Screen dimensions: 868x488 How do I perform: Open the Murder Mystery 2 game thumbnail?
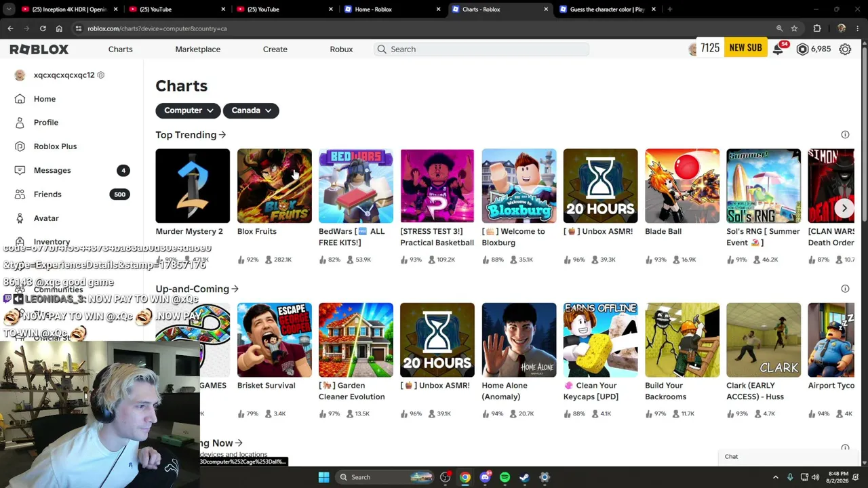tap(193, 186)
